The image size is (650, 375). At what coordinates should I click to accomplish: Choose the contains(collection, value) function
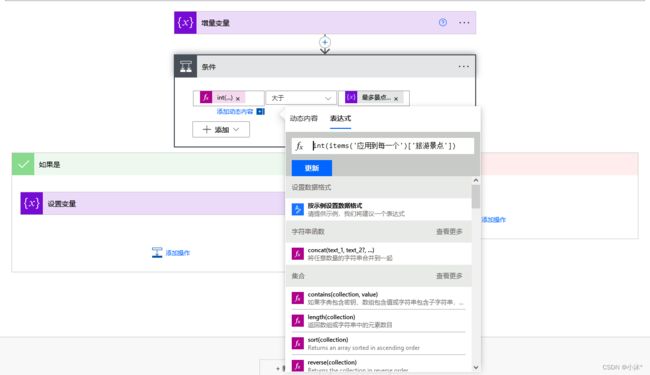[x=378, y=298]
